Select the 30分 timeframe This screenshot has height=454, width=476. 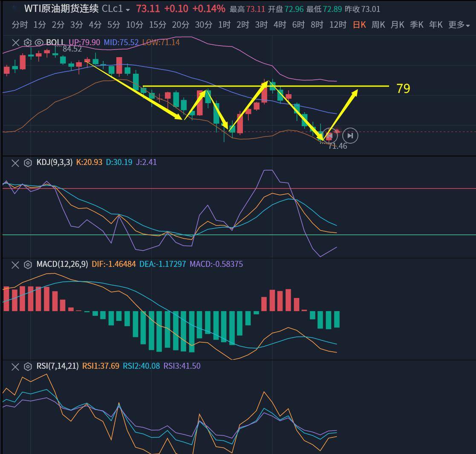(203, 25)
